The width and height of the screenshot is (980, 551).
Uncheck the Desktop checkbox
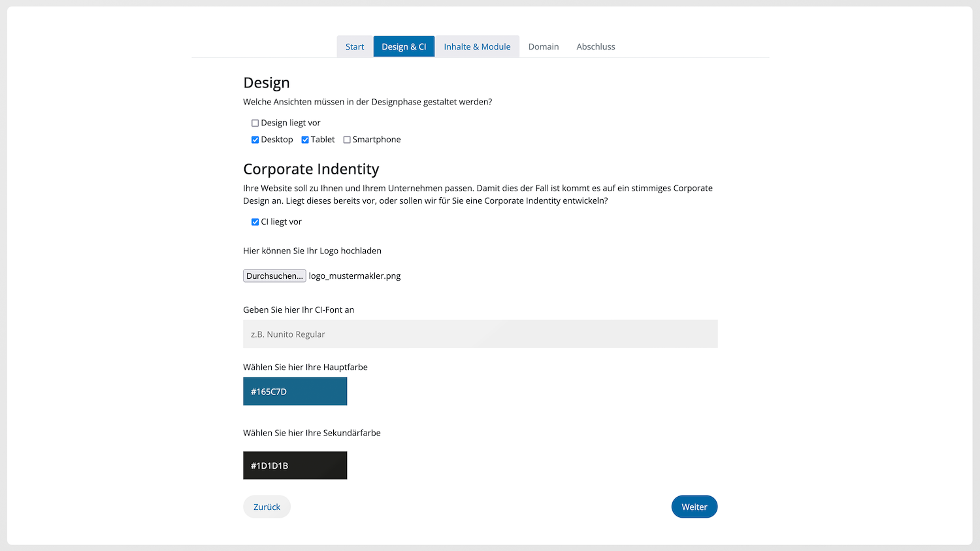point(255,140)
